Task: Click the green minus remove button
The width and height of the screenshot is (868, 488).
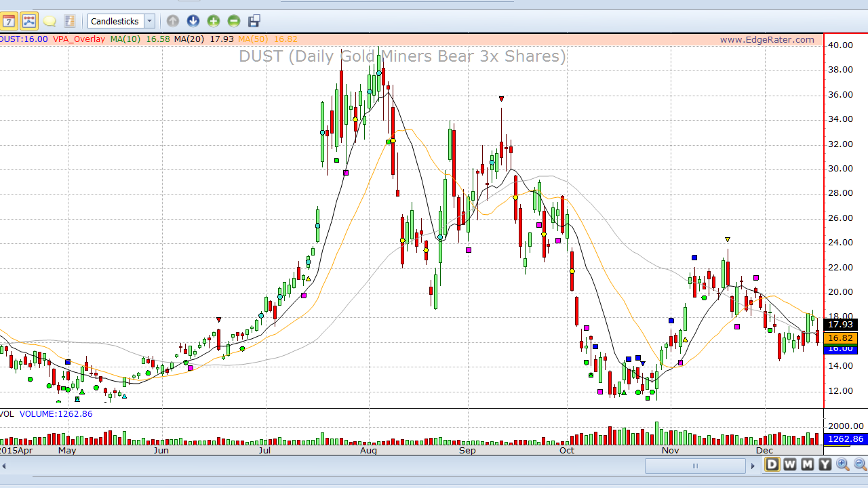Action: coord(234,21)
